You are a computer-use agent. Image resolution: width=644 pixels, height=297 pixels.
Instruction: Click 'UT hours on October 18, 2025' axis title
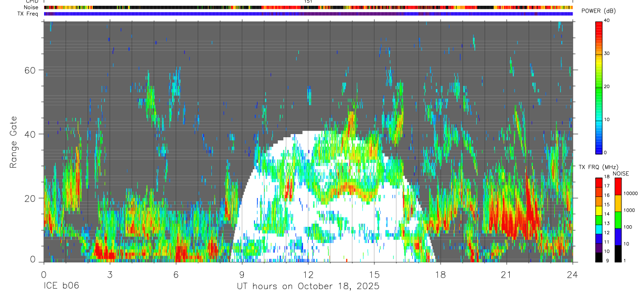(x=307, y=287)
